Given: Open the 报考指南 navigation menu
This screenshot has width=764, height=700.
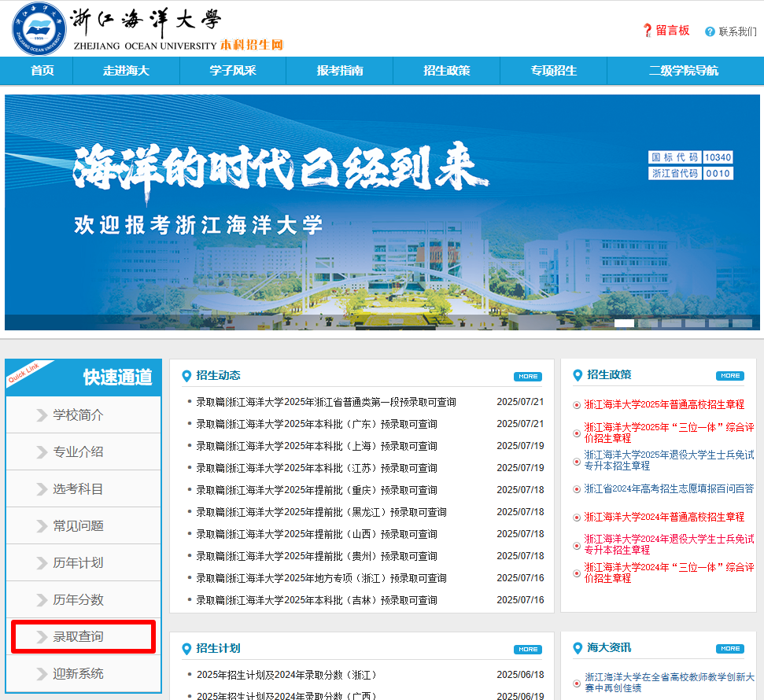Looking at the screenshot, I should coord(340,71).
